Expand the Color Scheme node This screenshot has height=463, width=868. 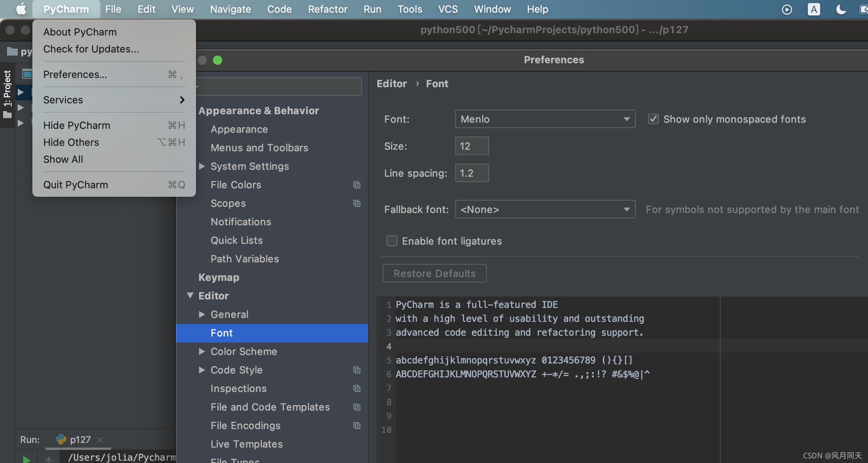(202, 351)
